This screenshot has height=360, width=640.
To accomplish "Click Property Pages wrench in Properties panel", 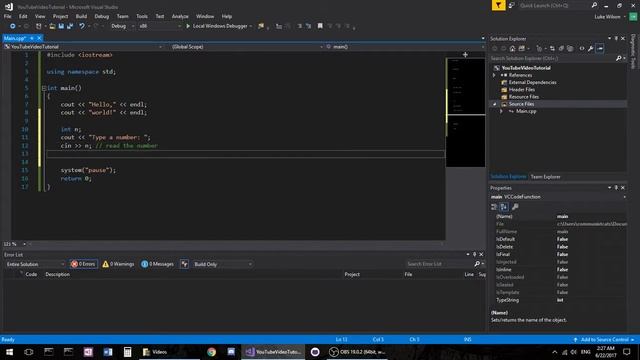I will (x=515, y=207).
